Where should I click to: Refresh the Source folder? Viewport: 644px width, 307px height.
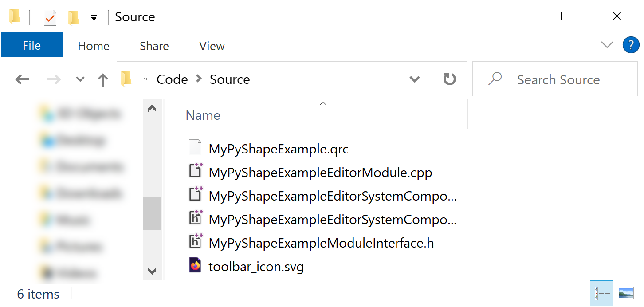point(449,79)
